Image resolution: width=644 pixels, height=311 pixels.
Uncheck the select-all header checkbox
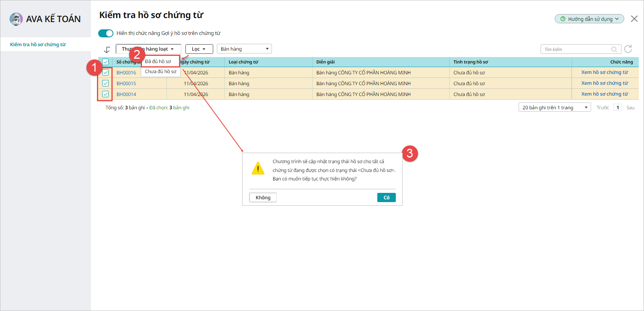point(105,62)
